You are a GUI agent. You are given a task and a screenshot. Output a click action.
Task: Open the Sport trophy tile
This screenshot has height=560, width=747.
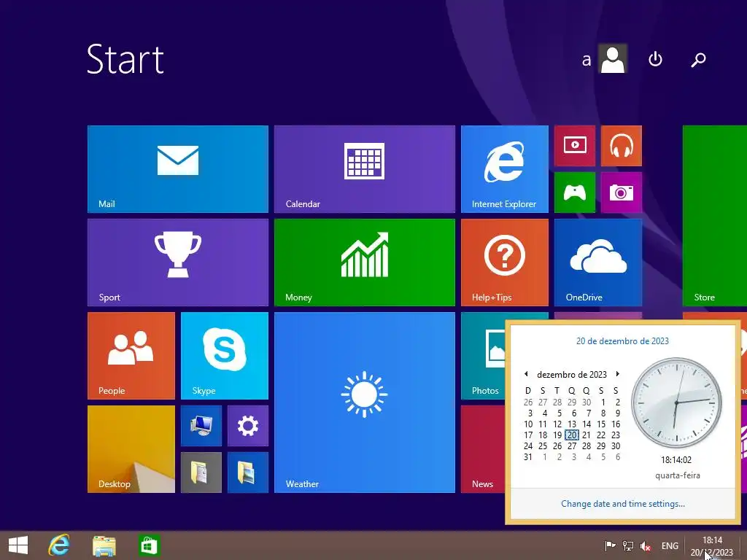[178, 262]
